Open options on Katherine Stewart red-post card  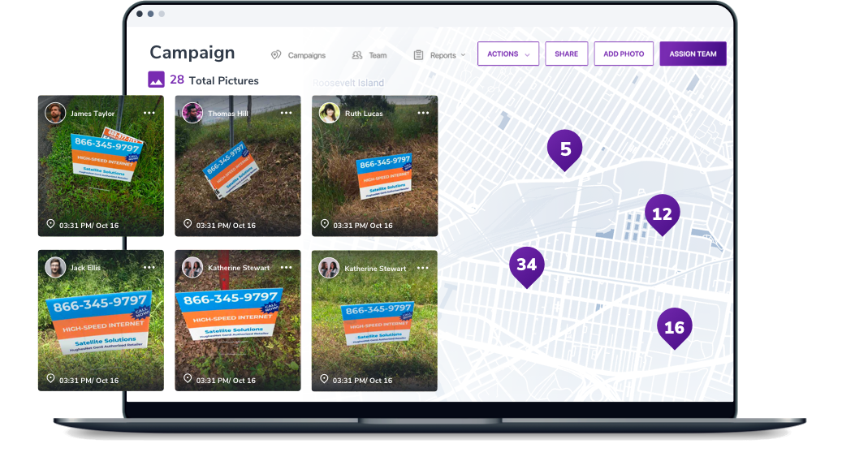[x=286, y=267]
